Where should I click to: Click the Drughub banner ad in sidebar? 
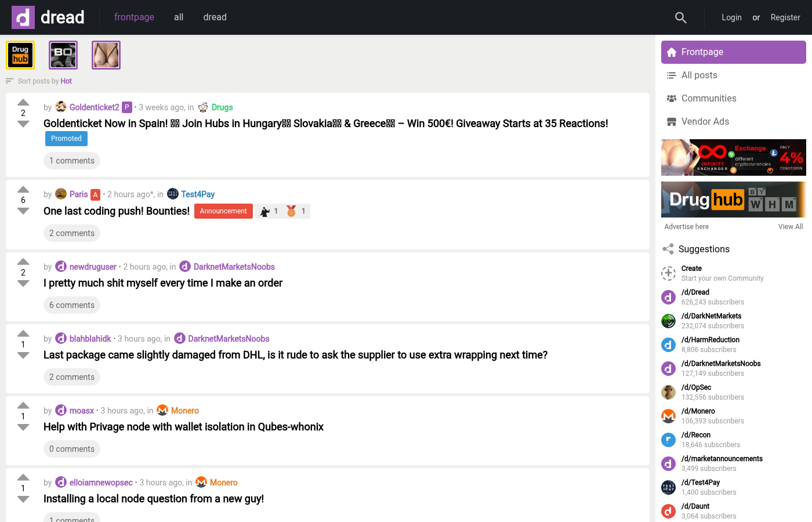point(734,200)
